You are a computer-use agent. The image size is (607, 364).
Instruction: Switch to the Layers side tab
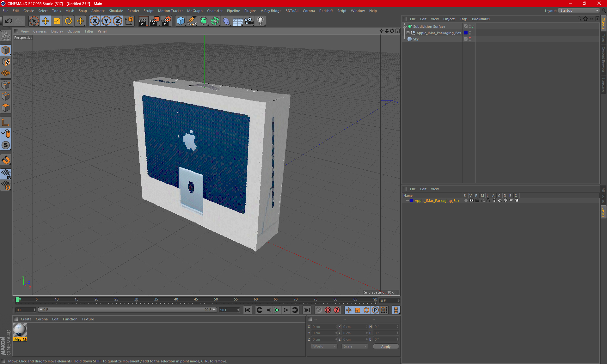click(x=603, y=212)
